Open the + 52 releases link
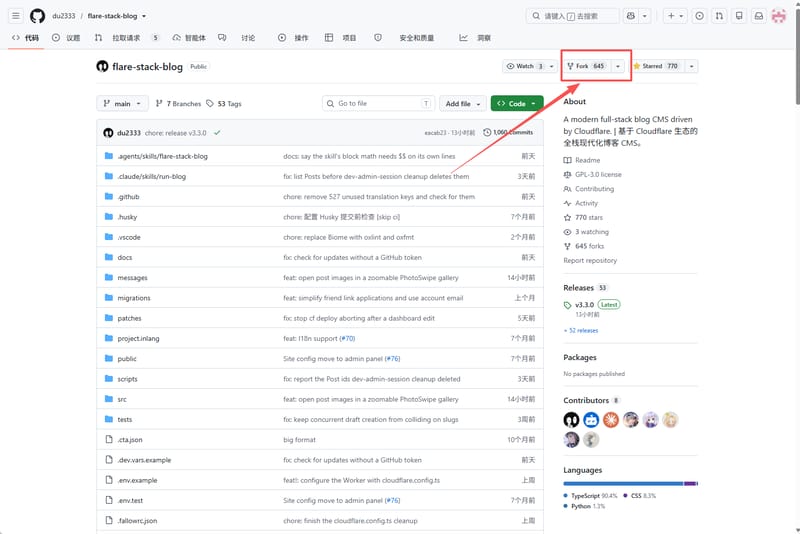Viewport: 800px width, 534px height. click(581, 330)
